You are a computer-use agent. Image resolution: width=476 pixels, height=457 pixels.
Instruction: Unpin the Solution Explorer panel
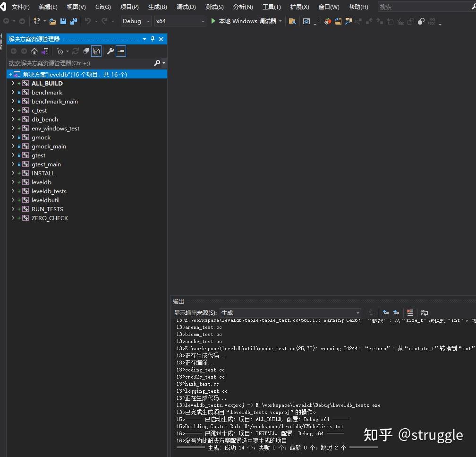[153, 39]
